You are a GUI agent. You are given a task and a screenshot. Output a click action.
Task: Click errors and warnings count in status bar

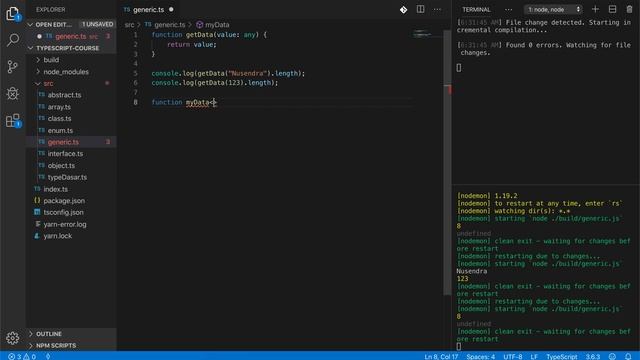click(22, 356)
